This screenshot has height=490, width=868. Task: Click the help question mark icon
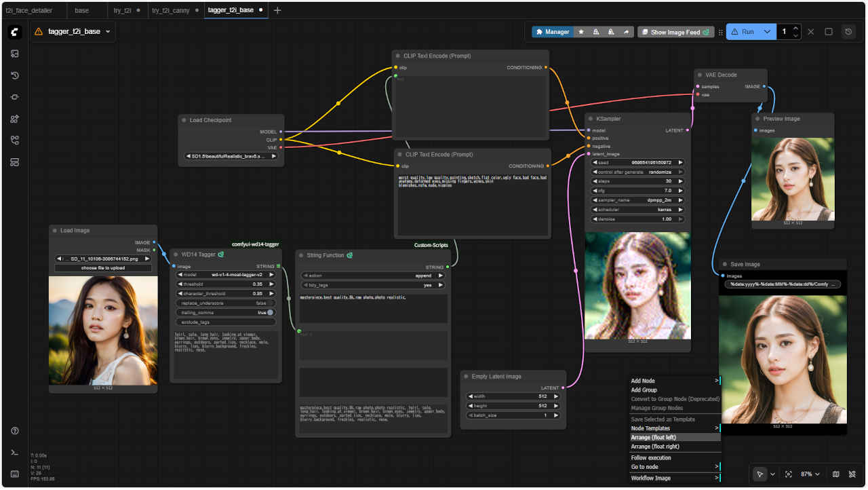pos(15,431)
